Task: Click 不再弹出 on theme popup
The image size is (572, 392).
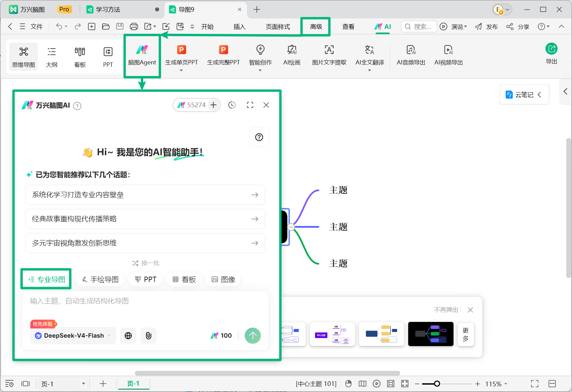Action: tap(446, 310)
